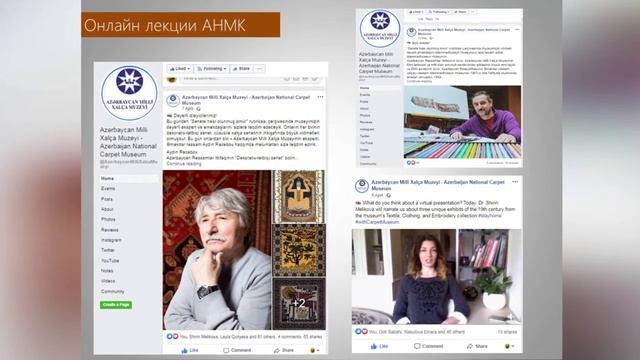640x360 pixels.
Task: Open three-dot options of virtual presentation post
Action: [x=515, y=182]
